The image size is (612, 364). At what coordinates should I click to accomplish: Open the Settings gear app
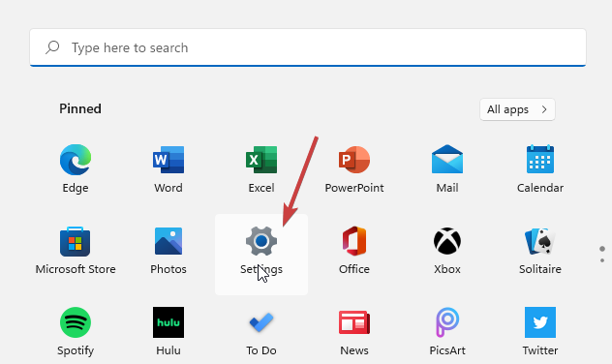click(261, 241)
